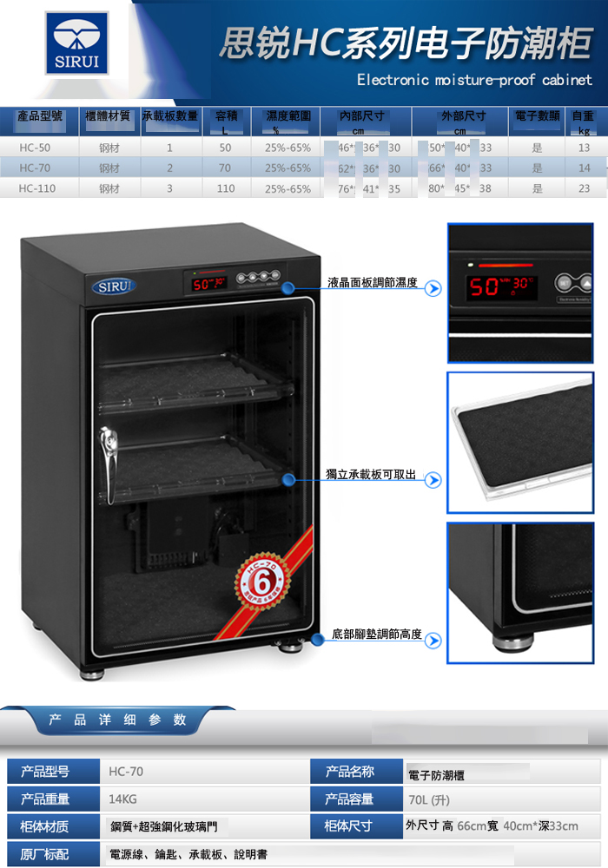This screenshot has width=608, height=868.
Task: Click the cabinet's control button cluster
Action: click(259, 277)
